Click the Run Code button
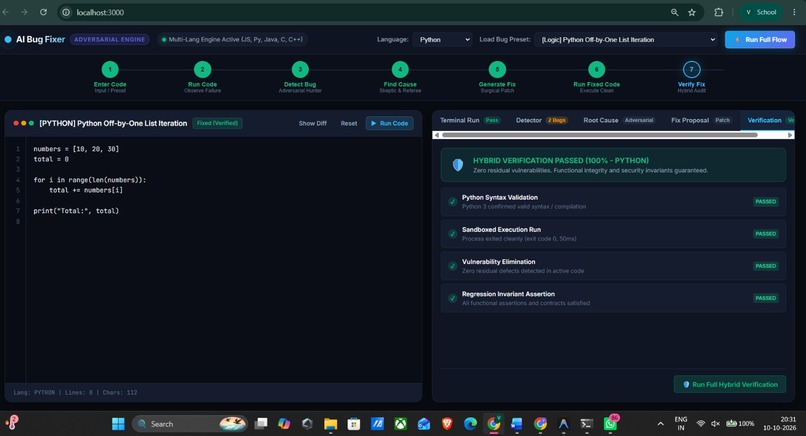Viewport: 806px width, 436px height. point(389,123)
